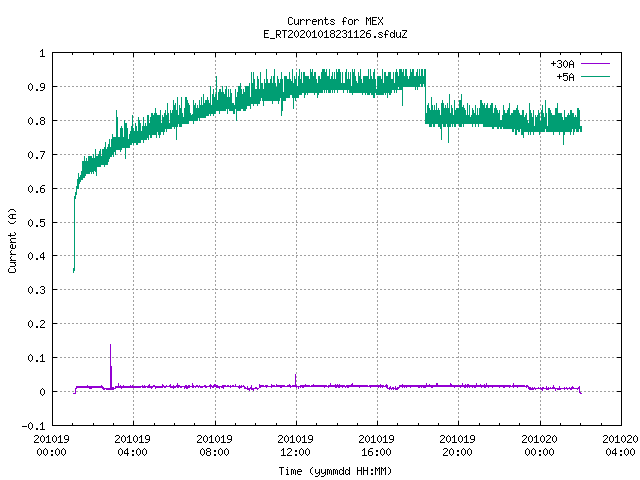Click the green +5A legend line sample
Image resolution: width=640 pixels, height=480 pixels.
point(595,76)
